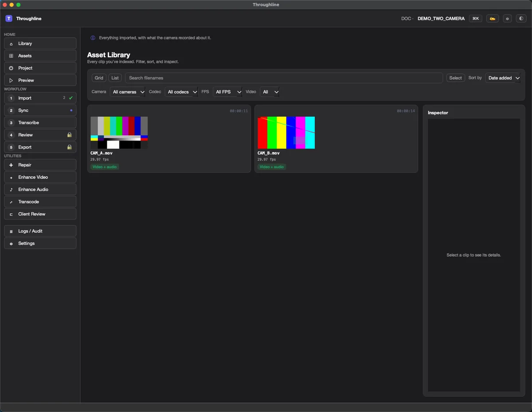Click the Assets sidebar button
The image size is (532, 412).
click(x=40, y=56)
